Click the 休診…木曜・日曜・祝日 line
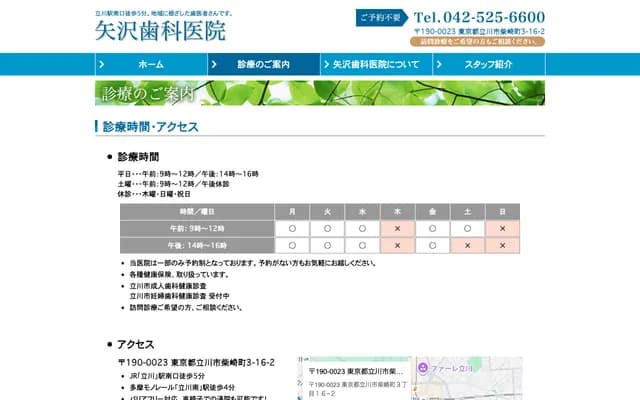640x400 pixels. [x=154, y=194]
